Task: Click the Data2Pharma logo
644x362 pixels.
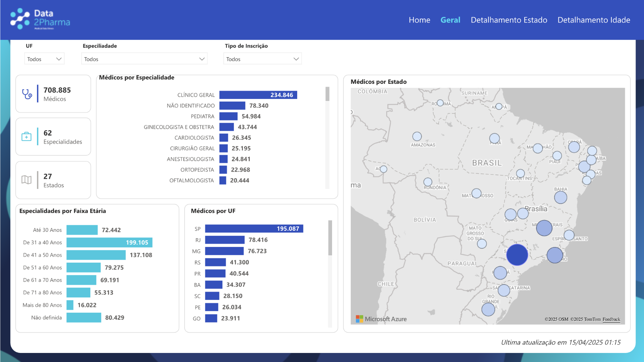Action: click(x=40, y=19)
